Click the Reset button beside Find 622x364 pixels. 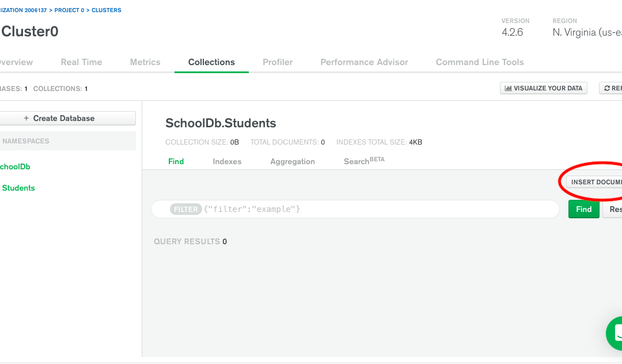[614, 209]
